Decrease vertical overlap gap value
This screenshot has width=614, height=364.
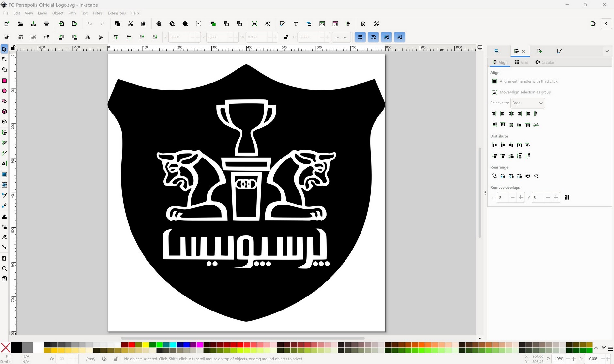tap(548, 197)
